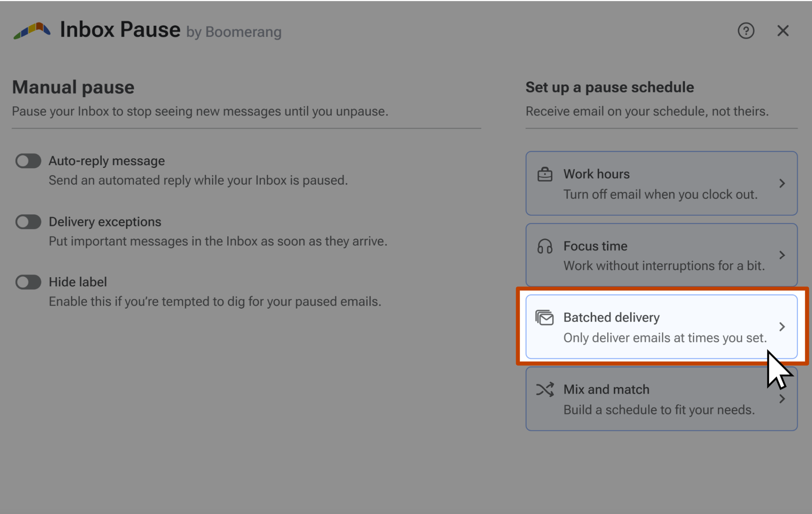
Task: Click the Boomerang logo icon
Action: click(32, 31)
